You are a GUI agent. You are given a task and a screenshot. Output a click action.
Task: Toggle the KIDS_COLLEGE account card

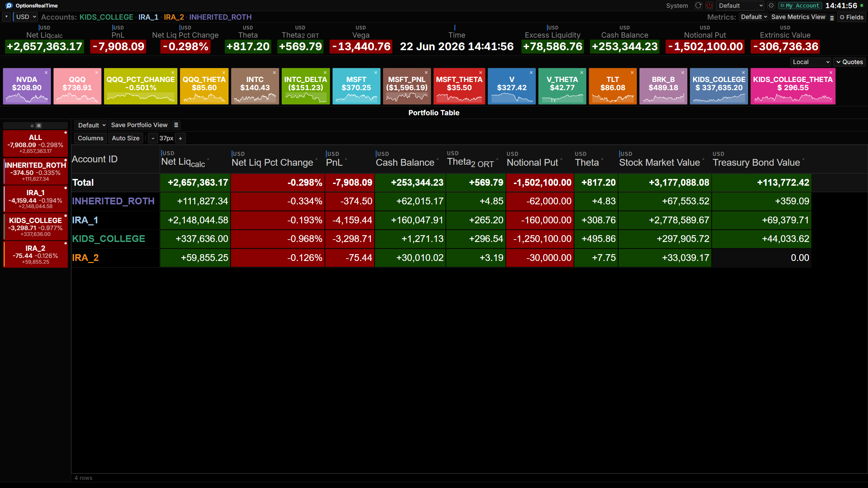pyautogui.click(x=35, y=227)
